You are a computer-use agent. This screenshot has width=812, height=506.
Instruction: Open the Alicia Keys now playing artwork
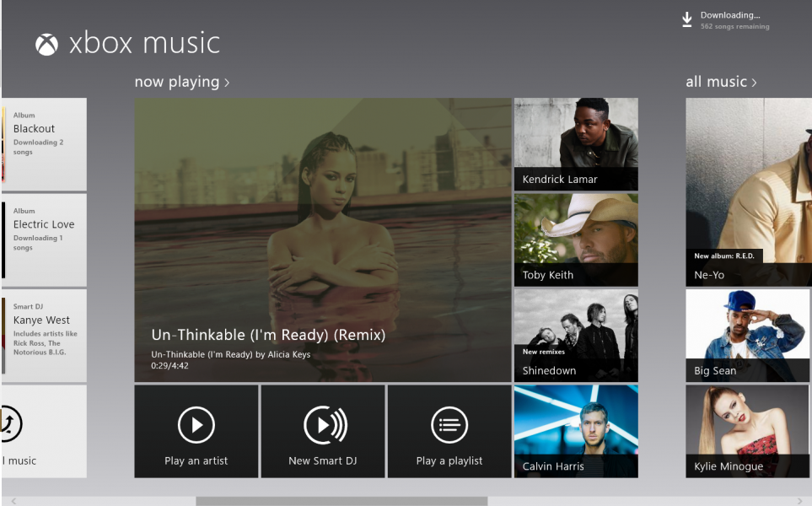tap(323, 240)
